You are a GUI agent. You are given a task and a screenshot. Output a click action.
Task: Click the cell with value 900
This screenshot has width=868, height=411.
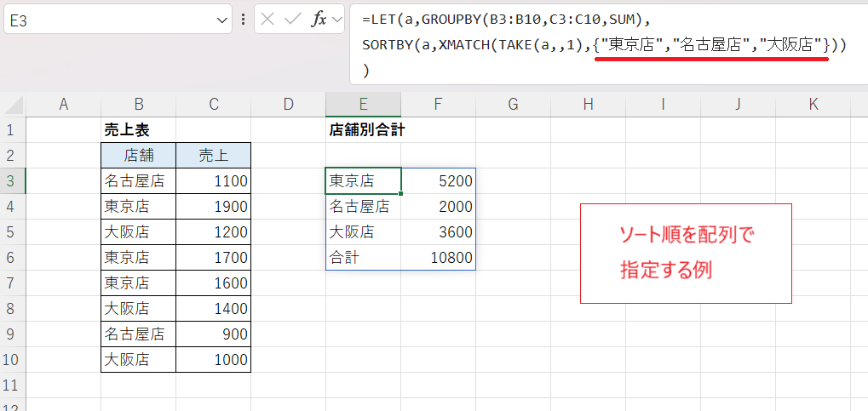pyautogui.click(x=214, y=334)
